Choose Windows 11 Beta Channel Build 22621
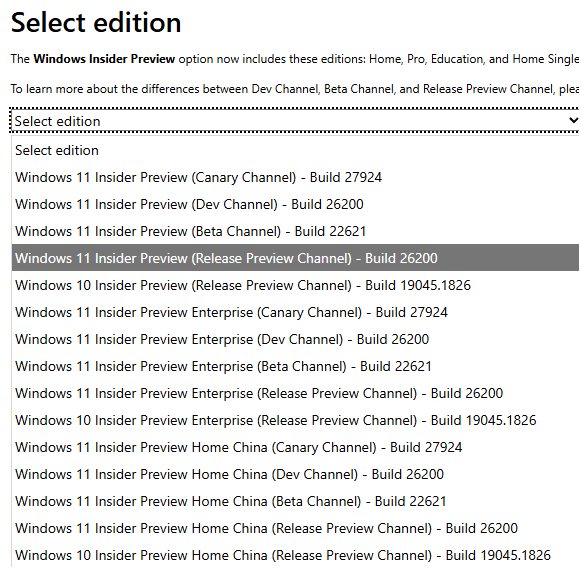This screenshot has width=581, height=569. point(295,231)
